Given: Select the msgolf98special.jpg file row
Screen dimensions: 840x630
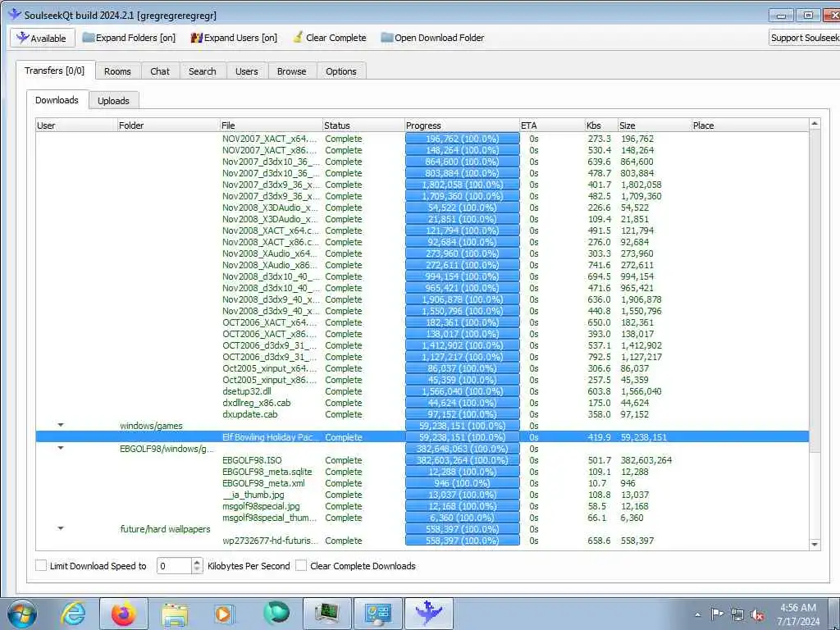Looking at the screenshot, I should [422, 506].
